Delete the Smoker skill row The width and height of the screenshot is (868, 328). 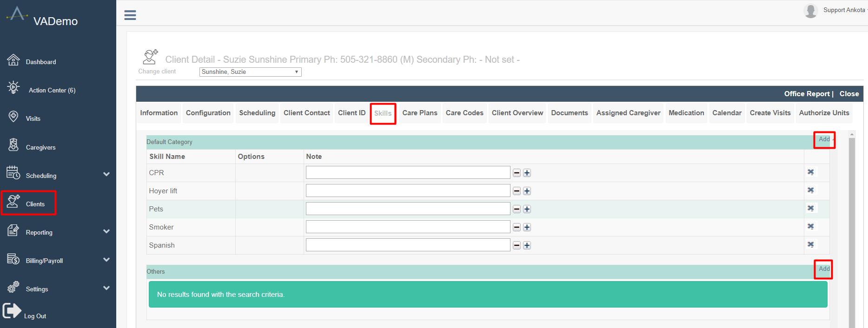[x=811, y=226]
